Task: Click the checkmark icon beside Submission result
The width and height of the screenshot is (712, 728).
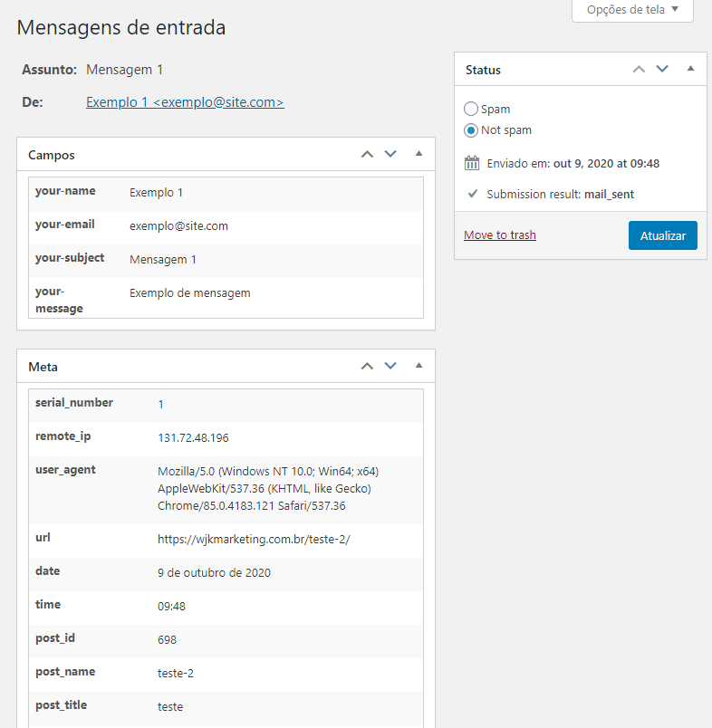Action: pyautogui.click(x=472, y=194)
